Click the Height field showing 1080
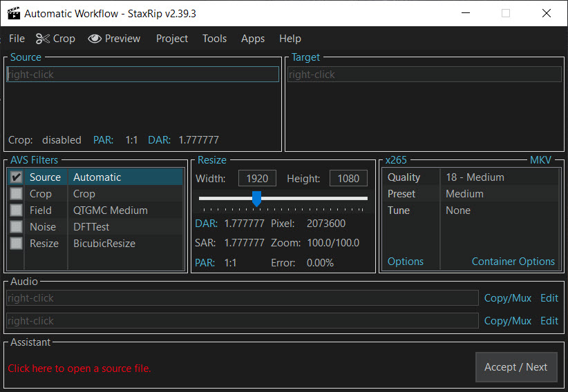 coord(348,179)
